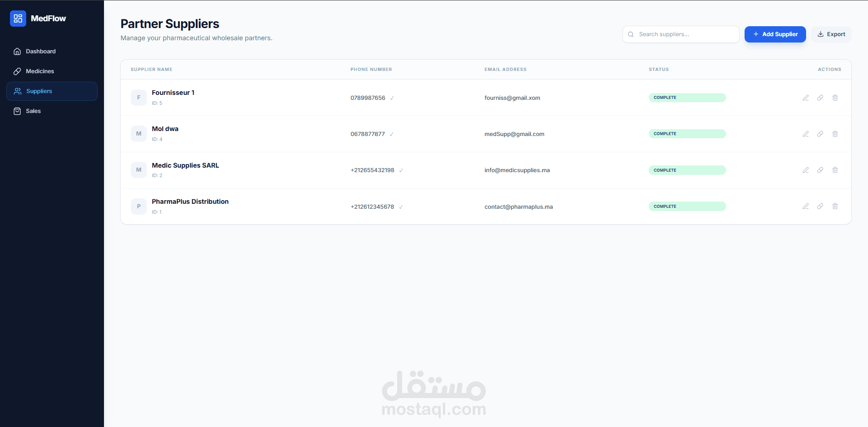Screen dimensions: 868x427
Task: Click phone number +212612345678
Action: point(373,207)
